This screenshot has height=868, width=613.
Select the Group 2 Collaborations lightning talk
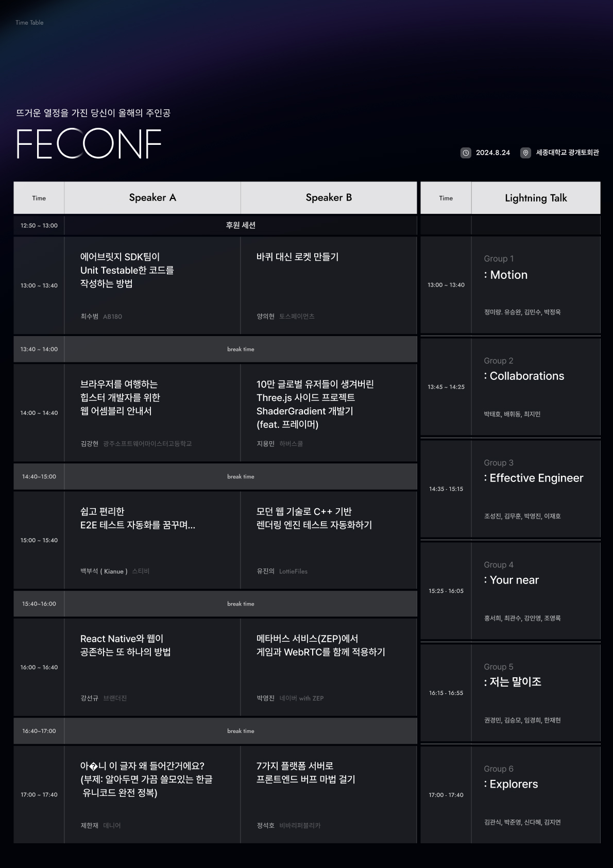pyautogui.click(x=536, y=387)
